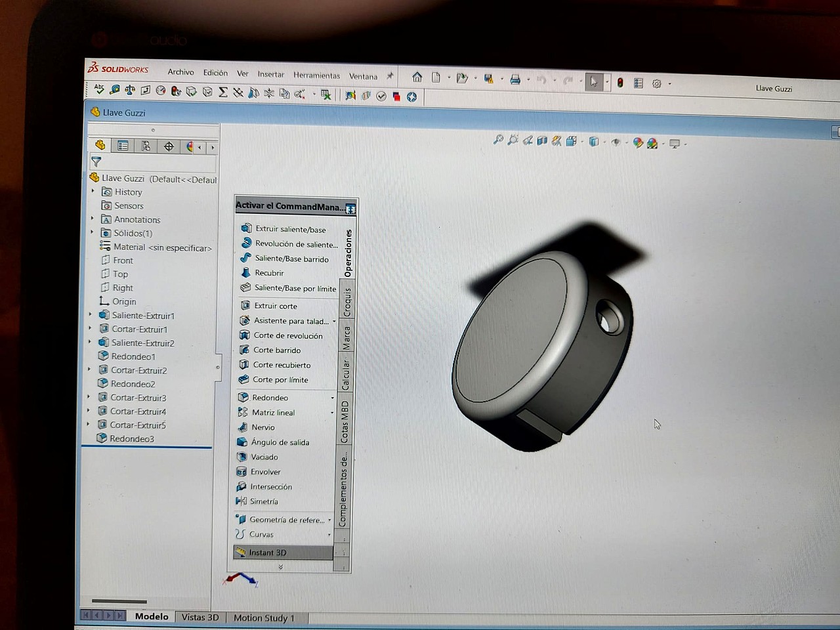This screenshot has width=840, height=630.
Task: Open file properties list icon
Action: [638, 83]
